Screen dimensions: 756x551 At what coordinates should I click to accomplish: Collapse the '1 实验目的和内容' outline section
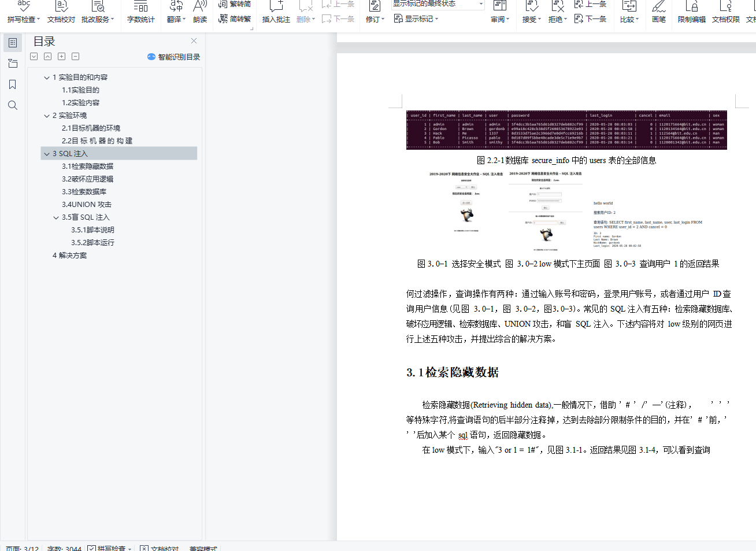pos(47,77)
